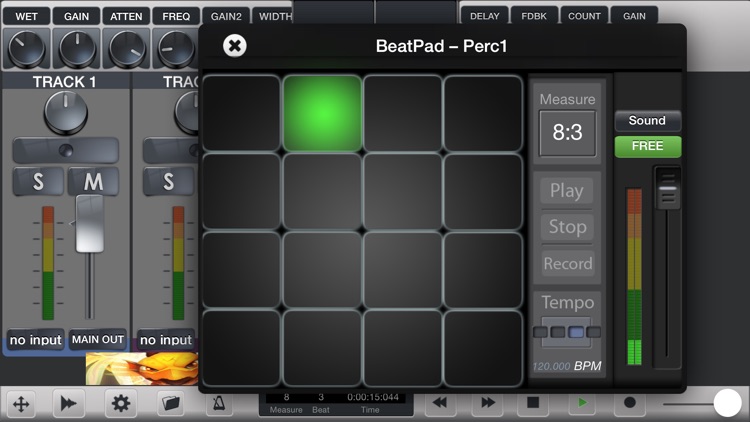
Task: Open settings with the gear icon
Action: tap(122, 403)
